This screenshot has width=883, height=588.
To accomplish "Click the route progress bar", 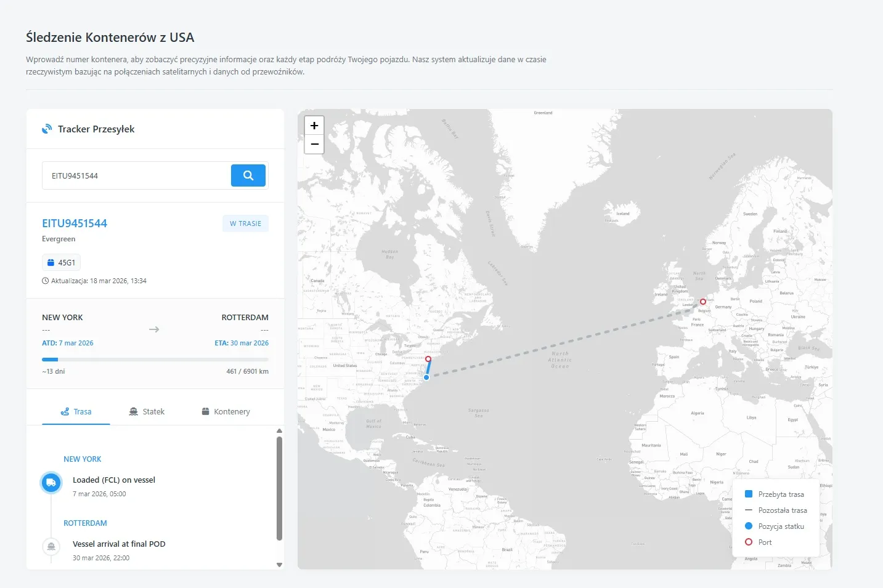I will (x=155, y=360).
